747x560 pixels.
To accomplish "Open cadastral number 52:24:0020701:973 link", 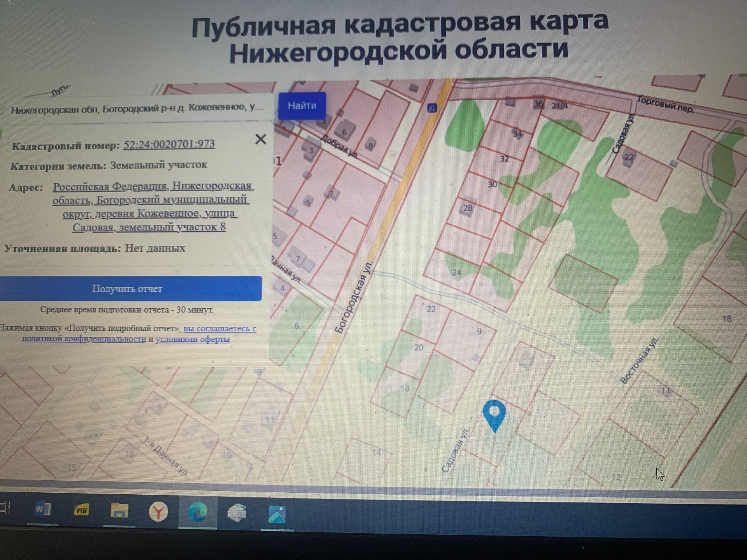I will (169, 144).
